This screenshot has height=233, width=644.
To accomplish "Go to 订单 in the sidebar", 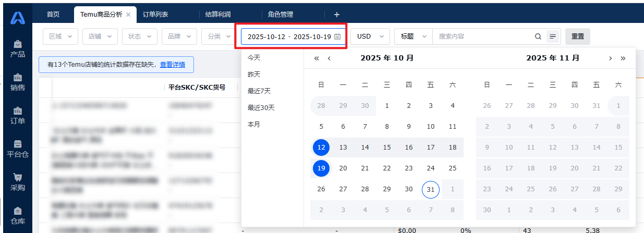I will 18,115.
